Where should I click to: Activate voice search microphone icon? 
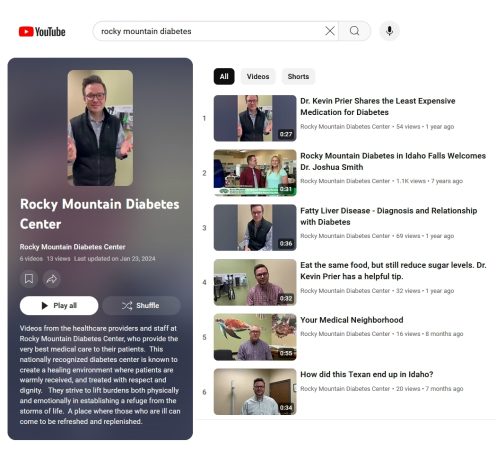pos(389,31)
